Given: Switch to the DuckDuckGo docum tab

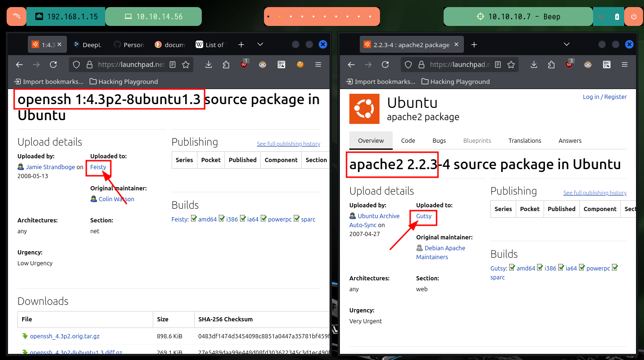Looking at the screenshot, I should click(170, 45).
